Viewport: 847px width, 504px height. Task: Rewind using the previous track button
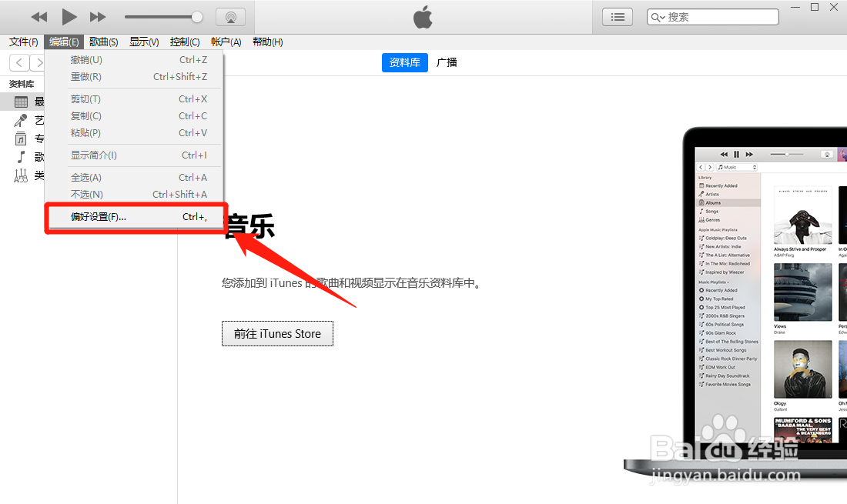pyautogui.click(x=39, y=16)
